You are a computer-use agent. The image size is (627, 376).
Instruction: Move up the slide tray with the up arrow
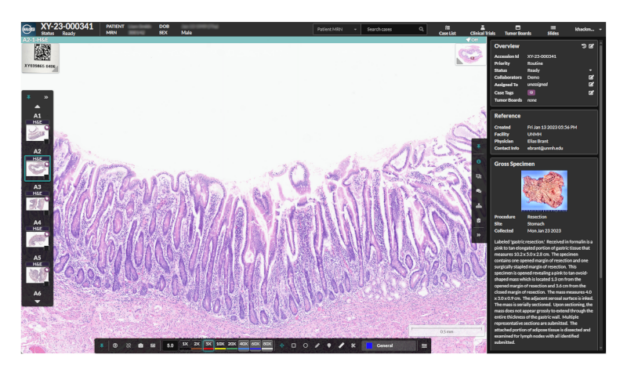(37, 107)
